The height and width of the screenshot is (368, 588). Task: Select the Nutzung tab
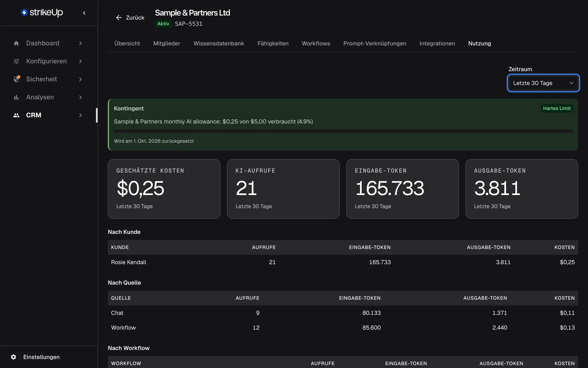(480, 44)
